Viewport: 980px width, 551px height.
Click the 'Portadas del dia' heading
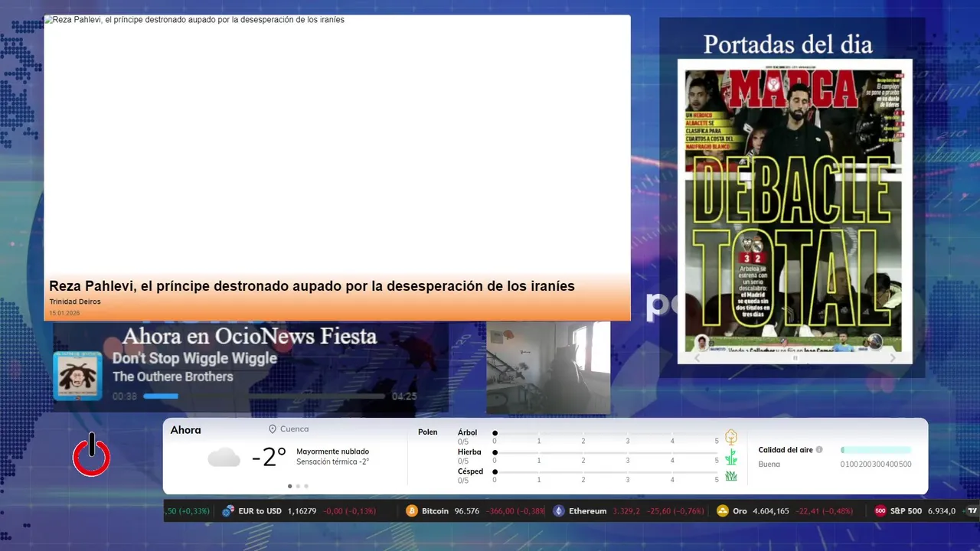788,44
